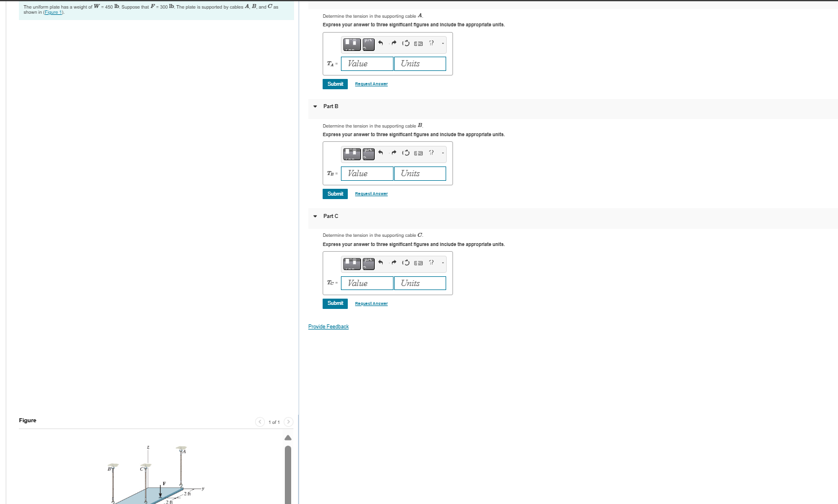Redo in the TC answer toolbar

click(x=394, y=263)
